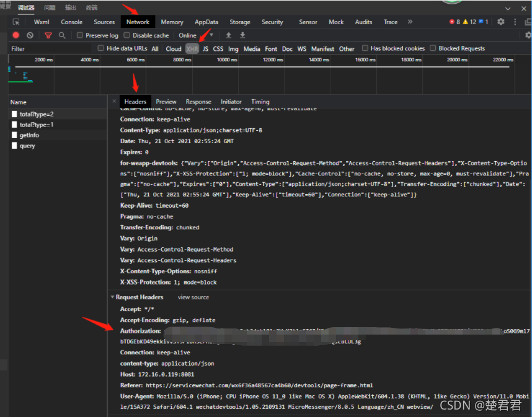Filter requests by Img
The width and height of the screenshot is (532, 417).
[x=233, y=49]
